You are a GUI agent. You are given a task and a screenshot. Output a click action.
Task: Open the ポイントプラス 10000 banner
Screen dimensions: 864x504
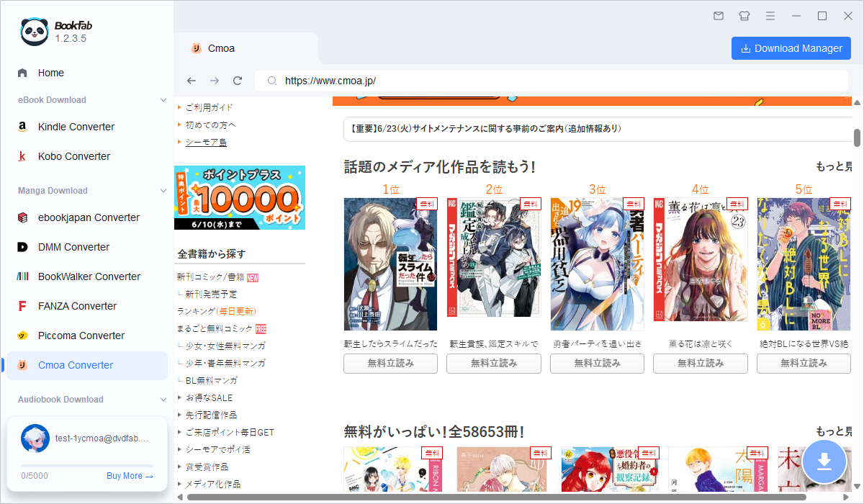[240, 198]
